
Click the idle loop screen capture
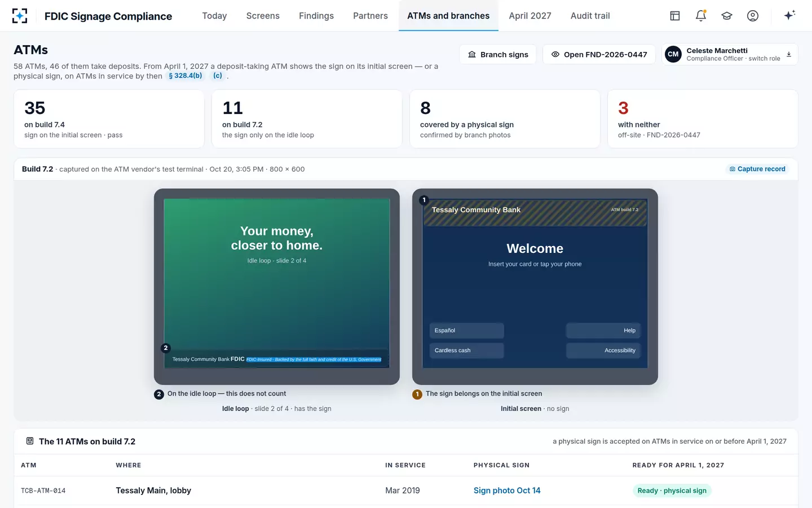[x=277, y=283]
